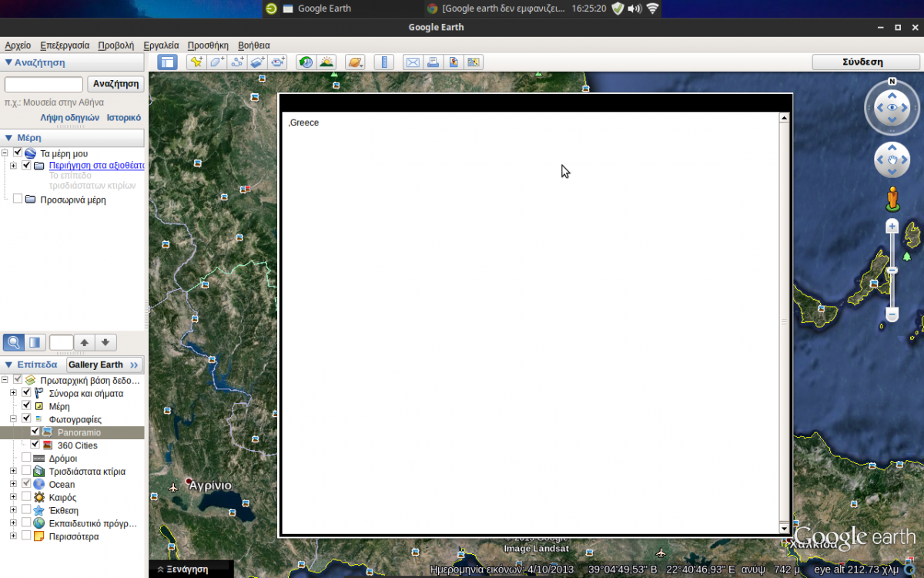The image size is (924, 578).
Task: Save image toolbar icon
Action: [473, 62]
